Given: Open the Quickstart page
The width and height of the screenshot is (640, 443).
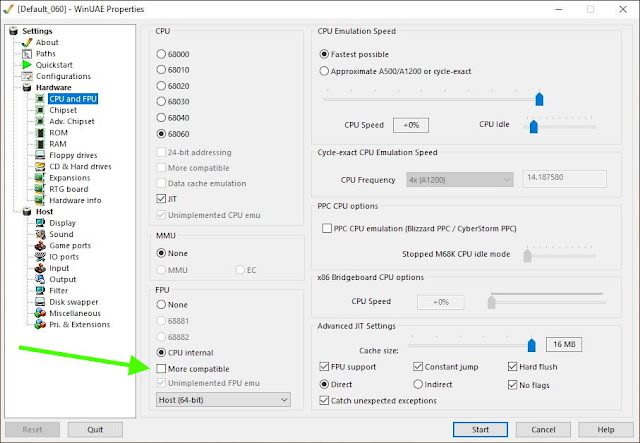Looking at the screenshot, I should 54,65.
